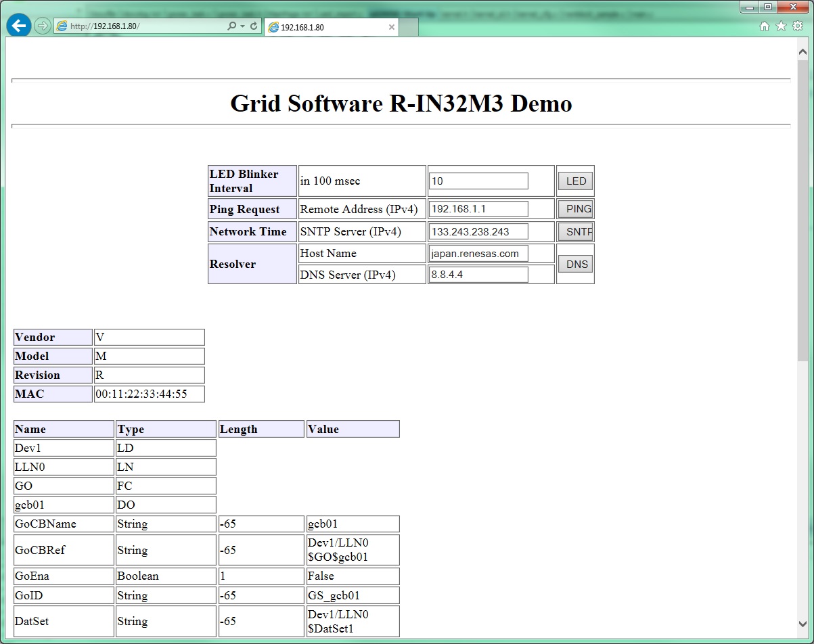The width and height of the screenshot is (814, 644).
Task: Click the DNS resolver button
Action: [x=575, y=264]
